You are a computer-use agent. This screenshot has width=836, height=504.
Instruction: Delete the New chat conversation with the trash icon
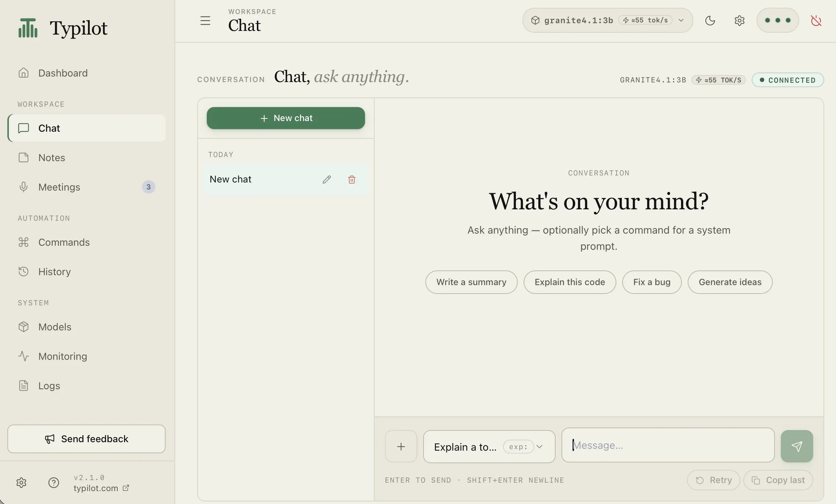coord(352,179)
